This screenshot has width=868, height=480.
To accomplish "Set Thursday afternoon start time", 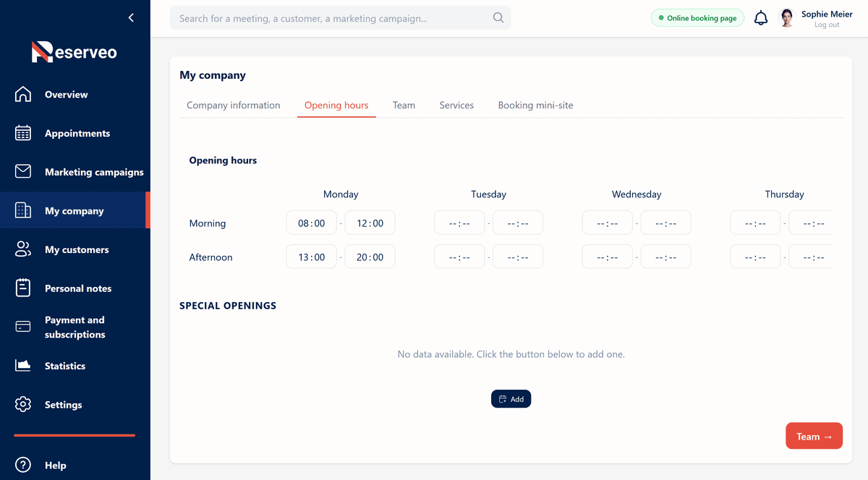I will (x=755, y=257).
